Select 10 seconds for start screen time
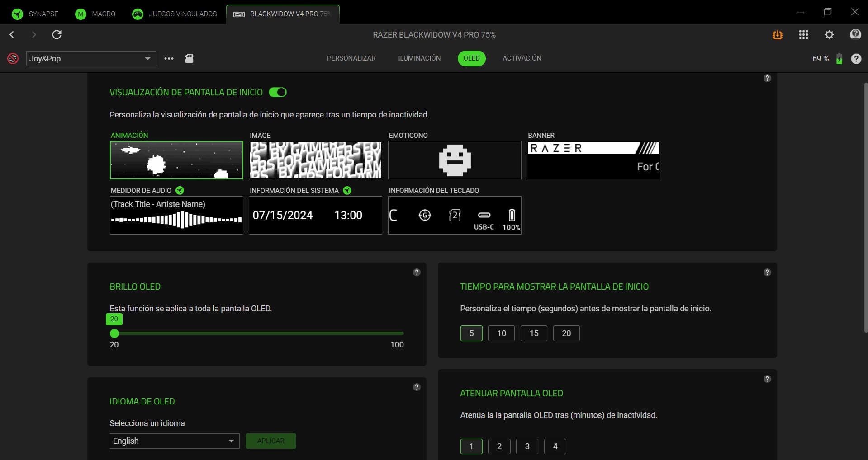Screen dimensions: 868x460 click(x=501, y=333)
